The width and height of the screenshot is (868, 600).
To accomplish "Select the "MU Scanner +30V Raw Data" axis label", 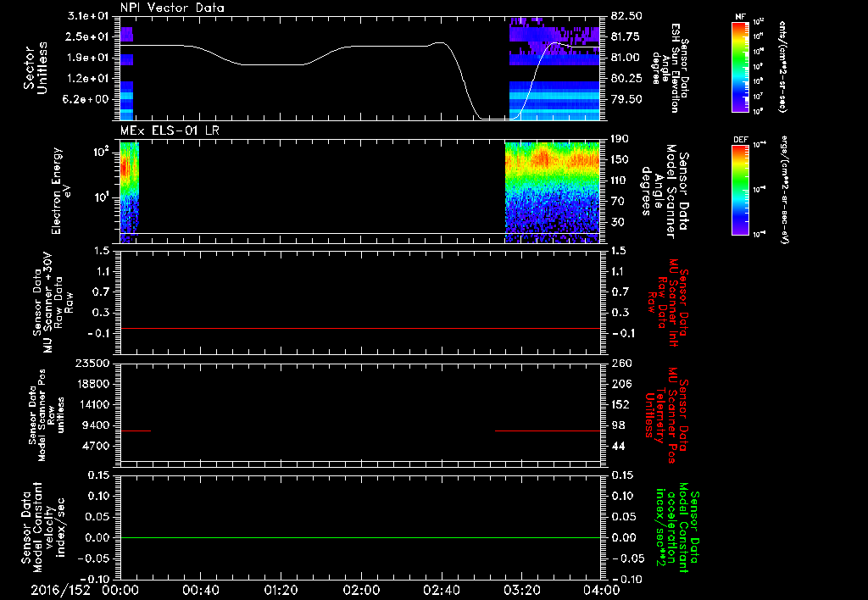I will tap(53, 303).
